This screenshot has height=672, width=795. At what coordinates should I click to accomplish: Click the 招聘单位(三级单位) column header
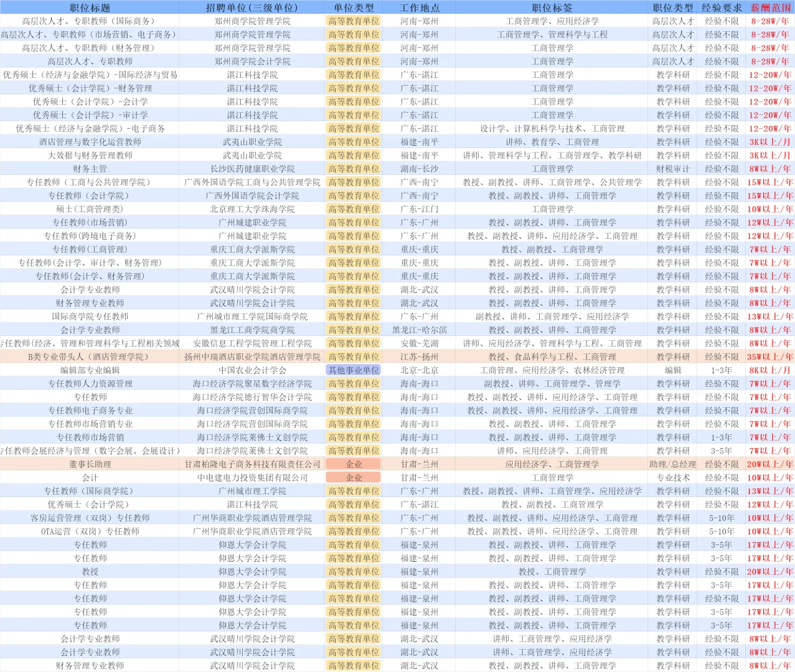[252, 7]
